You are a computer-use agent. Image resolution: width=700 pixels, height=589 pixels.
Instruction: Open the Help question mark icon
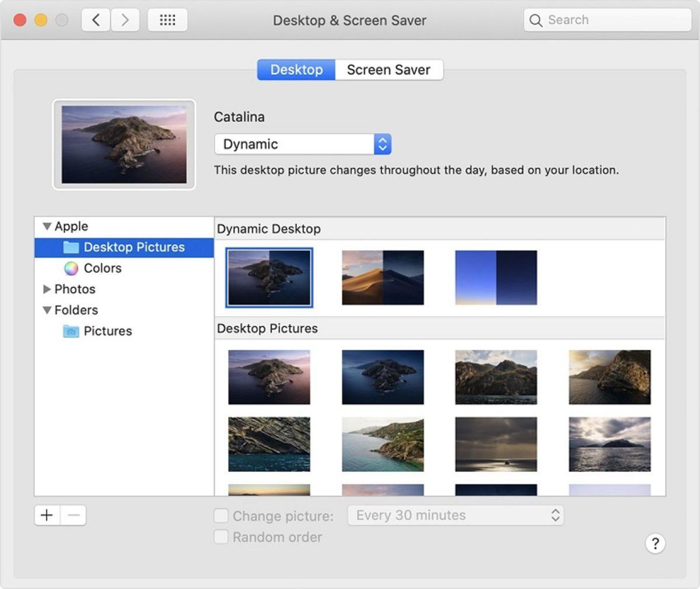(x=655, y=543)
